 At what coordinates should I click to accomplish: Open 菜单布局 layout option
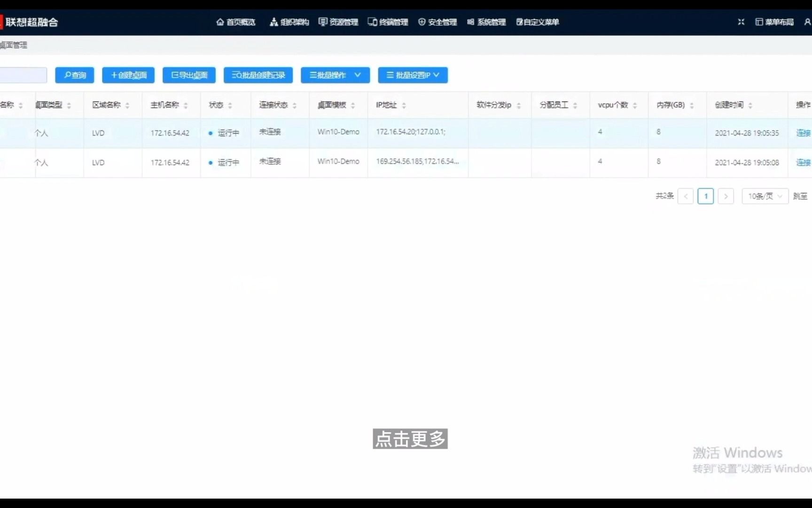[774, 22]
